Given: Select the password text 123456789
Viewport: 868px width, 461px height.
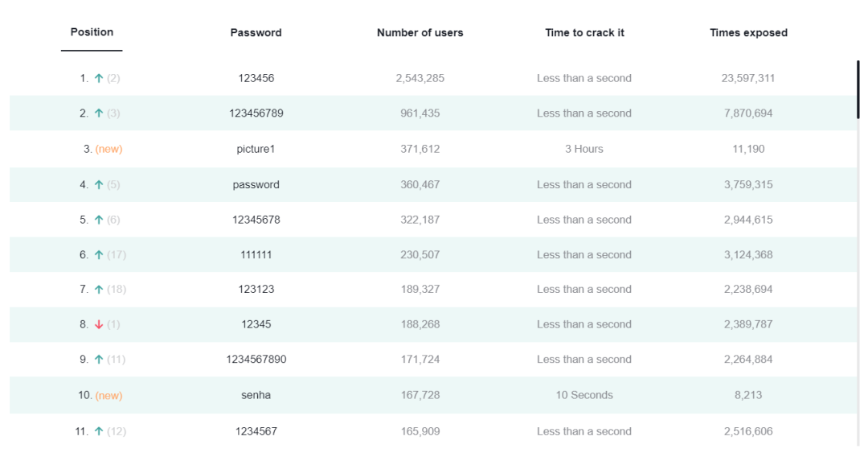Looking at the screenshot, I should pyautogui.click(x=256, y=113).
